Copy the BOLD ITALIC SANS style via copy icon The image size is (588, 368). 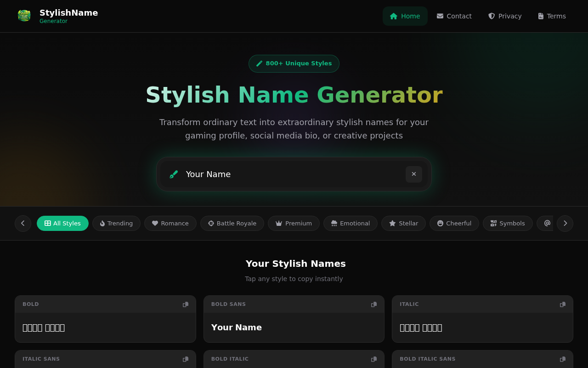[x=563, y=359]
